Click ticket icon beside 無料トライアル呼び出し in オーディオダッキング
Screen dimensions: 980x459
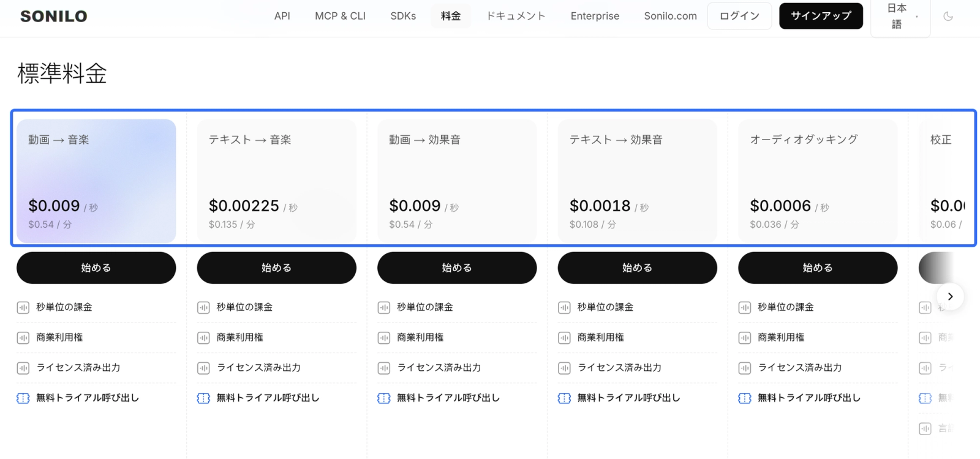coord(745,398)
